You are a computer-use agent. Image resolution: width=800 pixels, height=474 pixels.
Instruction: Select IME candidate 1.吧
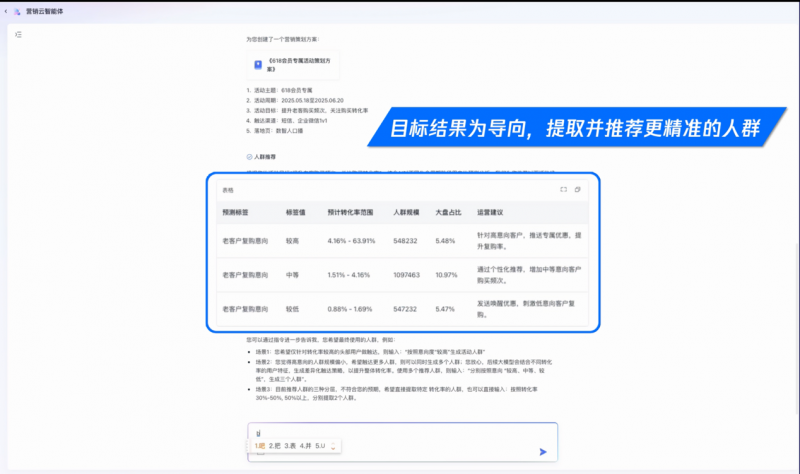pos(259,445)
